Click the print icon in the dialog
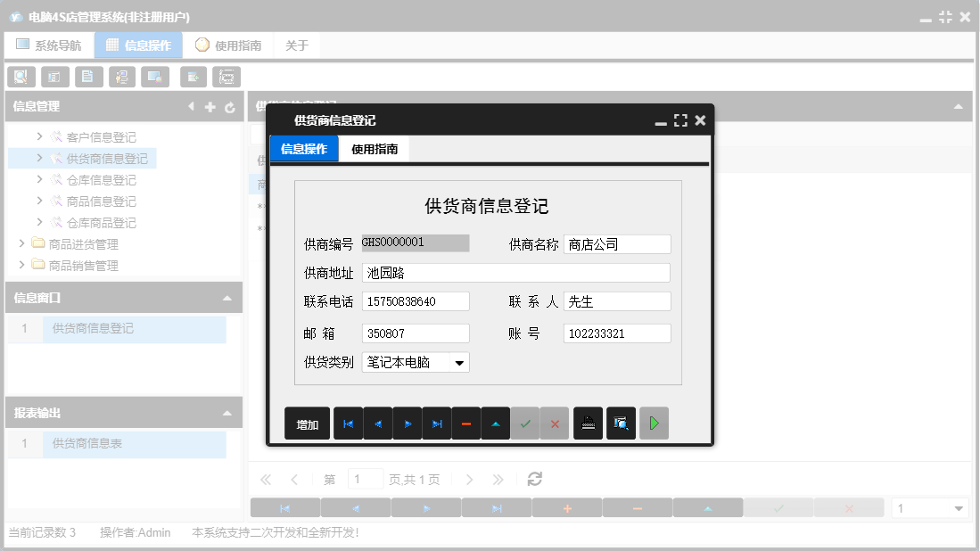This screenshot has height=551, width=980. [x=589, y=423]
